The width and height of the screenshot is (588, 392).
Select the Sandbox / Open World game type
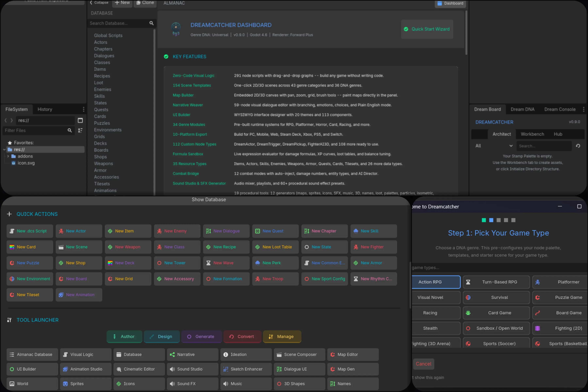(x=496, y=328)
